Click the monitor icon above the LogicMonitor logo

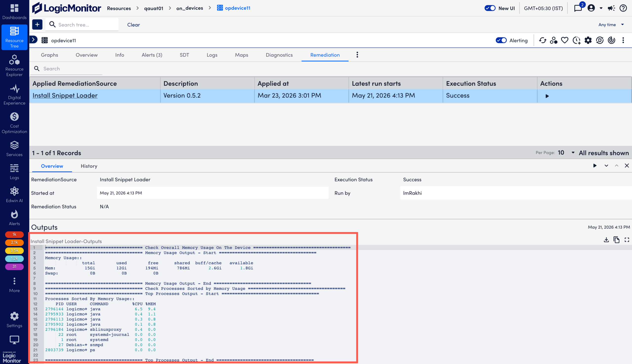tap(14, 340)
